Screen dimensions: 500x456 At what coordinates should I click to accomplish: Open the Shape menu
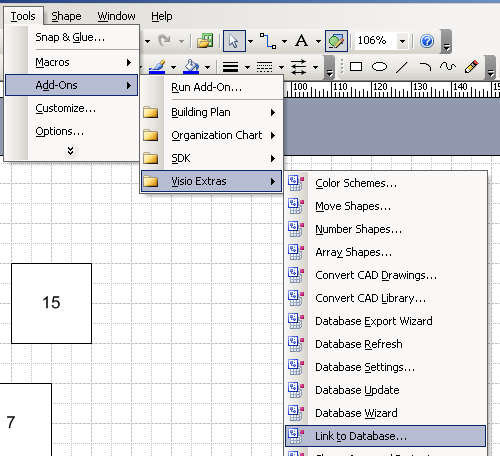[66, 16]
